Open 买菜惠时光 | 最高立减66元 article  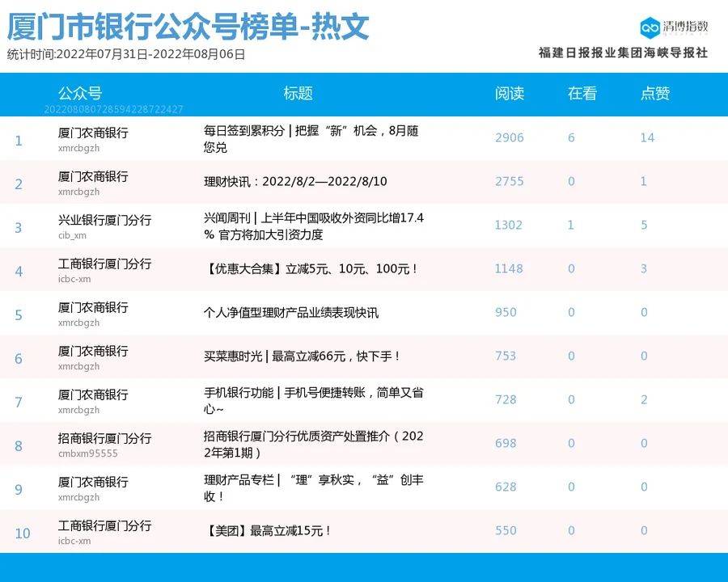(302, 356)
